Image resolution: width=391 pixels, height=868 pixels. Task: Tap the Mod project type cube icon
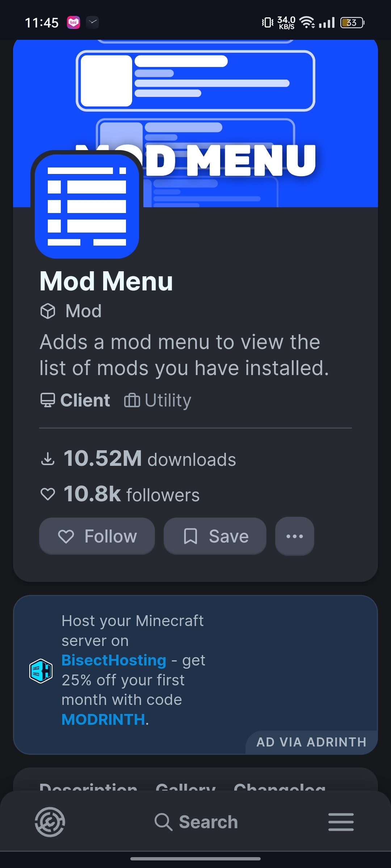coord(48,311)
